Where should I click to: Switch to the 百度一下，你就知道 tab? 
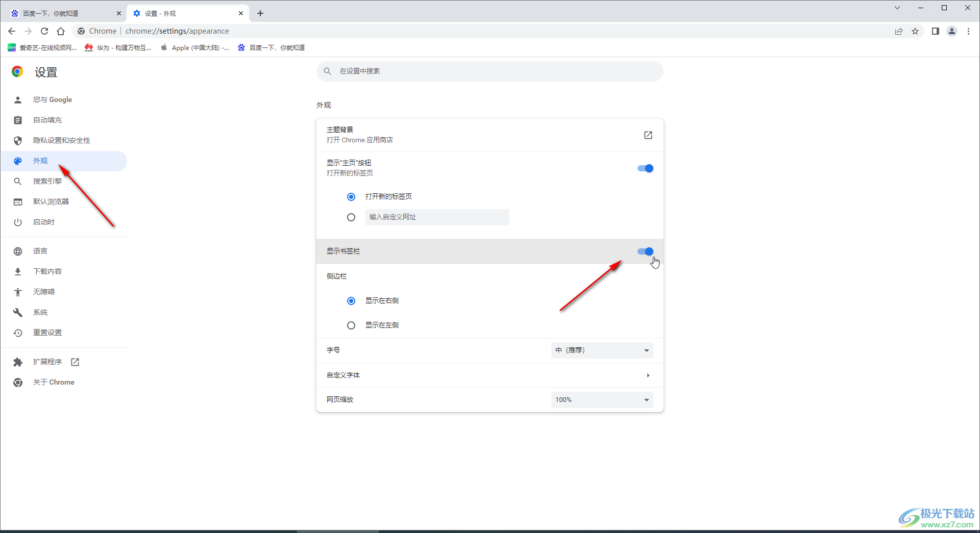tap(66, 13)
